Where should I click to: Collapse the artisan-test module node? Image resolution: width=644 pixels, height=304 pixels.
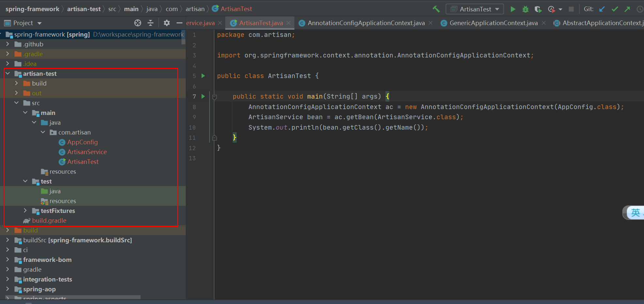click(8, 73)
